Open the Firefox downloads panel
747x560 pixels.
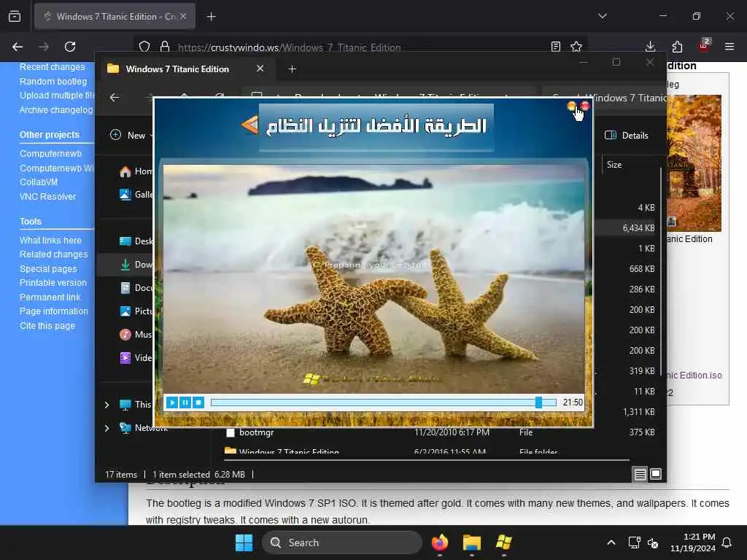(x=650, y=47)
